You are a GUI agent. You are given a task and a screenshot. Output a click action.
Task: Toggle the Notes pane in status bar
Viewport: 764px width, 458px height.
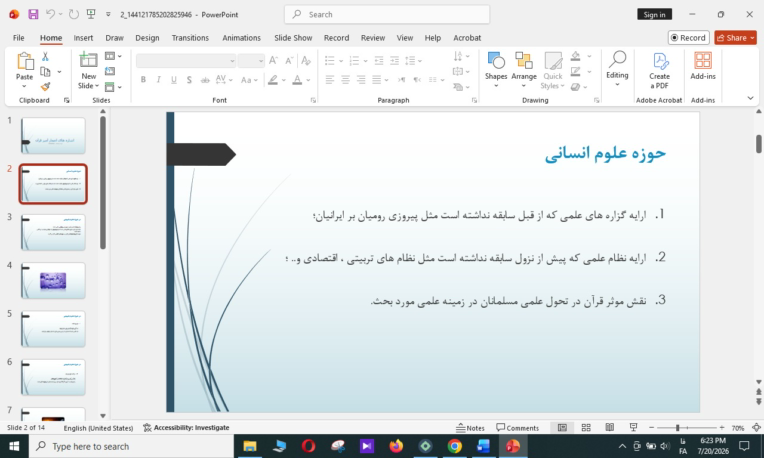click(x=470, y=428)
